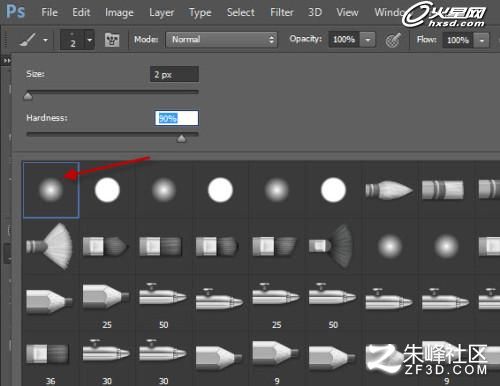Expand the collapsed panel double-arrow
500x386 pixels.
point(7,61)
